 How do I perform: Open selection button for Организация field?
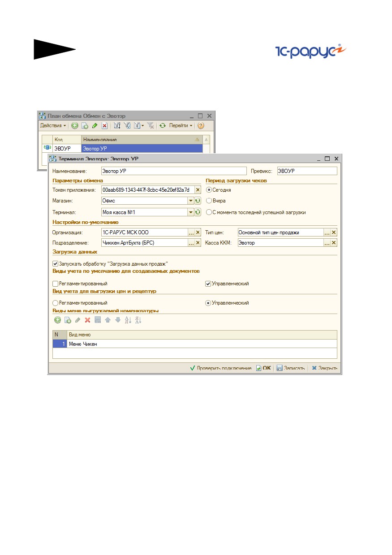pos(191,232)
